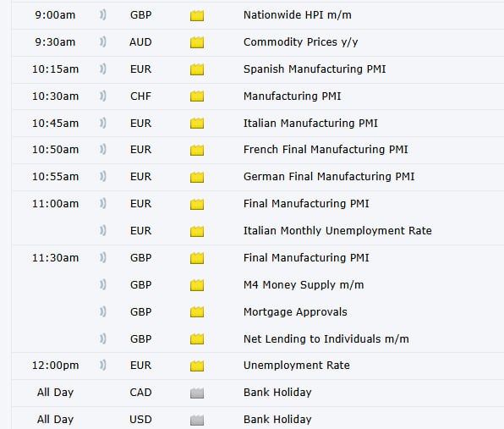
Task: Click the yellow impact folder for Net Lending to Individuals
Action: point(197,339)
